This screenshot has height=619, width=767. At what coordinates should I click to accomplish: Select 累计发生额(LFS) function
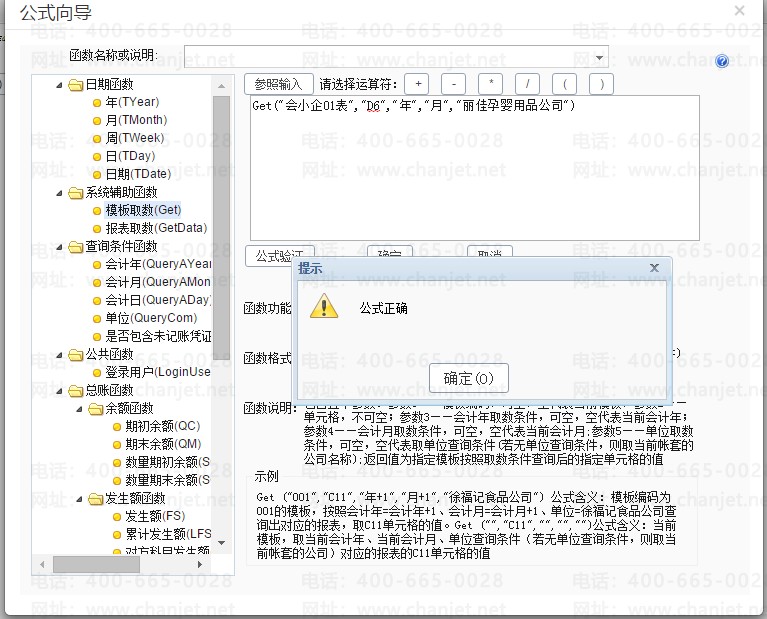[168, 534]
